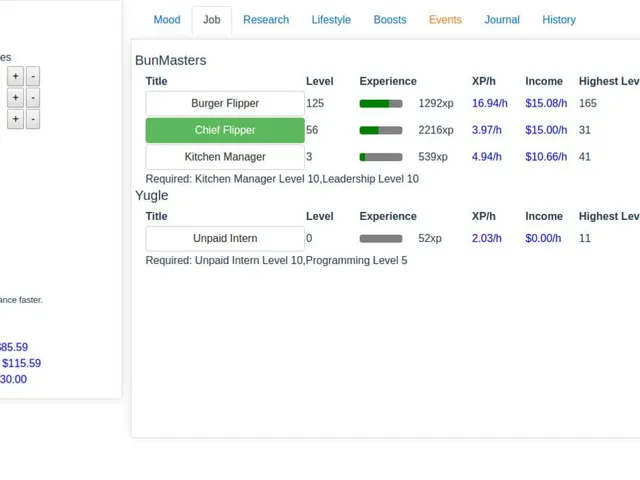640x480 pixels.
Task: Select the Unpaid Intern job at Yugle
Action: tap(225, 238)
